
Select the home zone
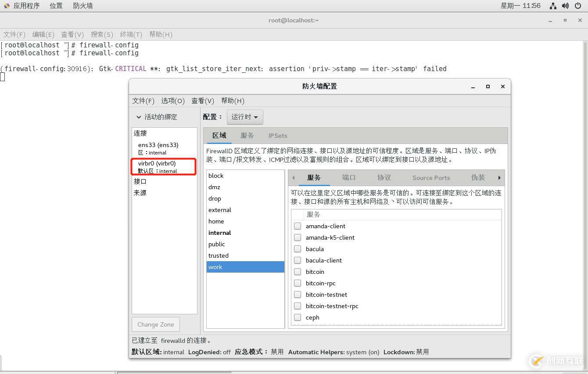pos(245,221)
